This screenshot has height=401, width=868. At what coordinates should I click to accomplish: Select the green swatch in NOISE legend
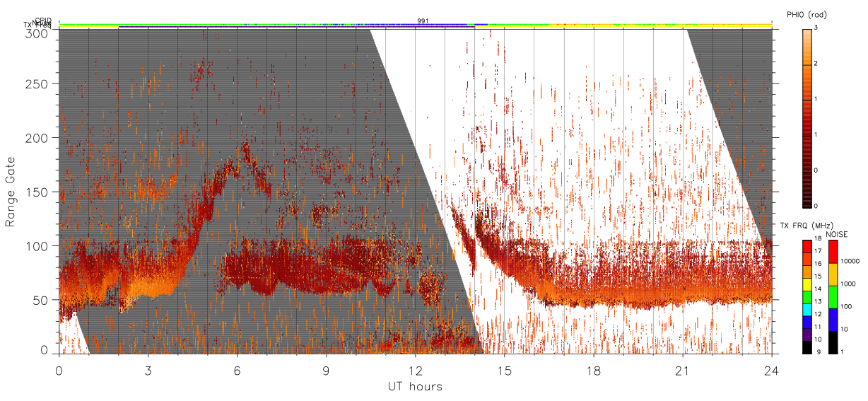point(833,296)
